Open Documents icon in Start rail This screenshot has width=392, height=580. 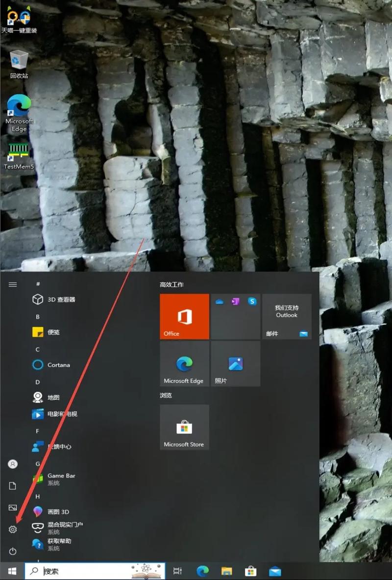pyautogui.click(x=13, y=486)
